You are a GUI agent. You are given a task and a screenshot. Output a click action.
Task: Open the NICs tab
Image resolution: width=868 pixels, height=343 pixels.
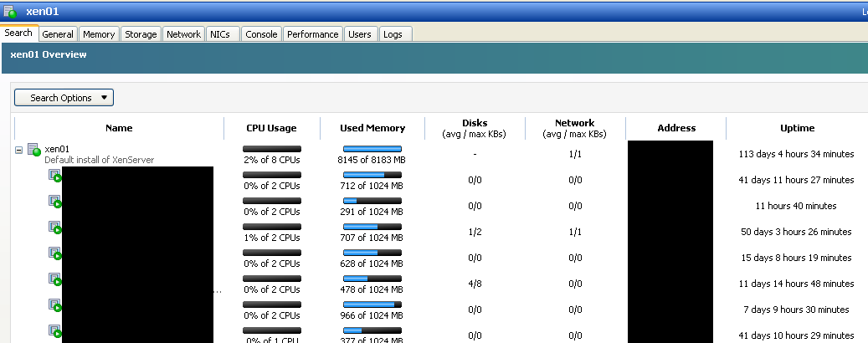click(x=223, y=34)
